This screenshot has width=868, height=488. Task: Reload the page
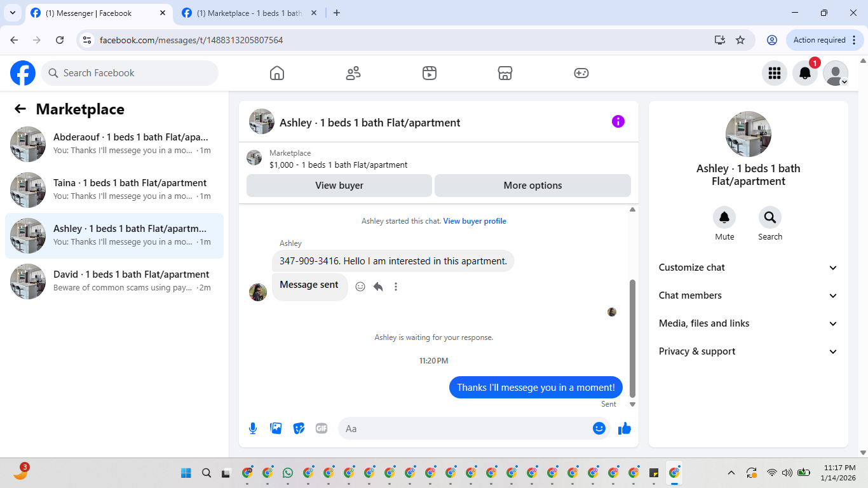[x=60, y=40]
